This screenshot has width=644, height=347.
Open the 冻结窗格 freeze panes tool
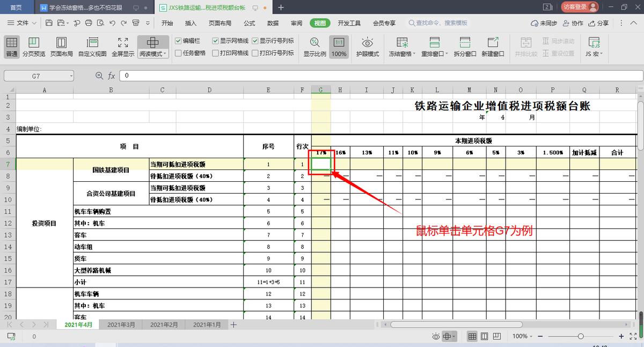401,46
